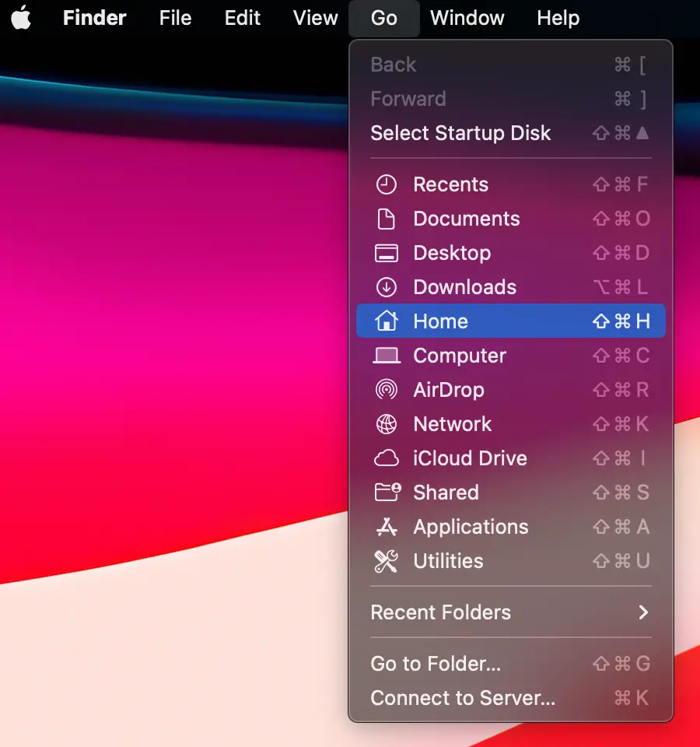
Task: Select the iCloud Drive label
Action: (470, 458)
